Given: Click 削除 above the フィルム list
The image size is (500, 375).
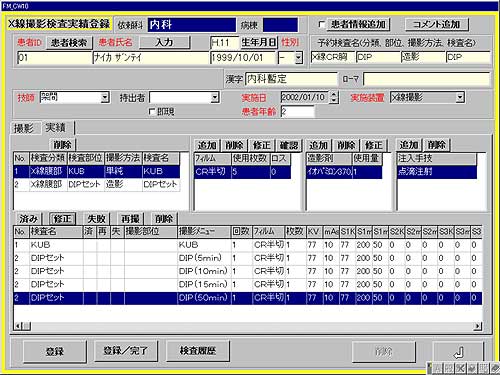Looking at the screenshot, I should coord(234,145).
